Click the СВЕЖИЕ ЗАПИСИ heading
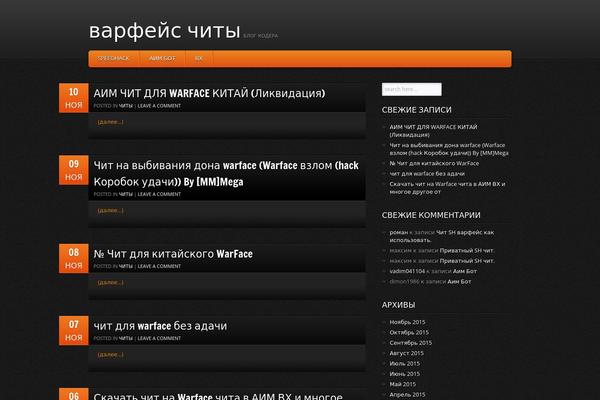 tap(417, 110)
